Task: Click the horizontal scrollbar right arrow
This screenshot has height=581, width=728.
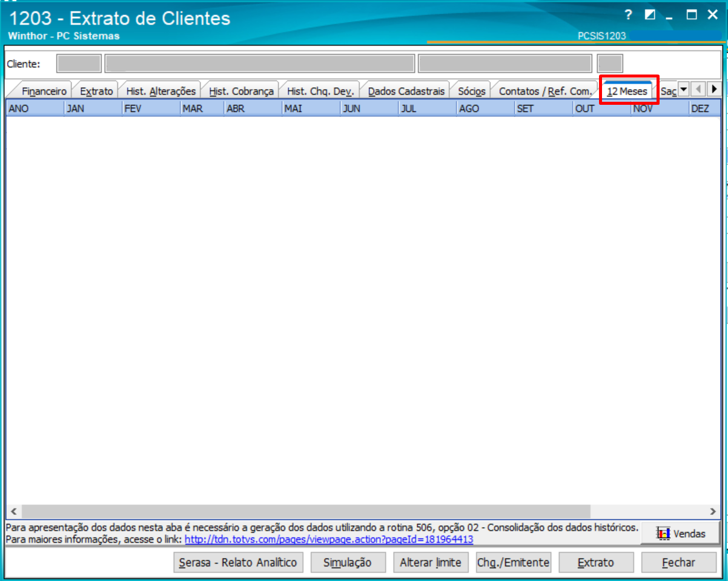Action: (713, 511)
